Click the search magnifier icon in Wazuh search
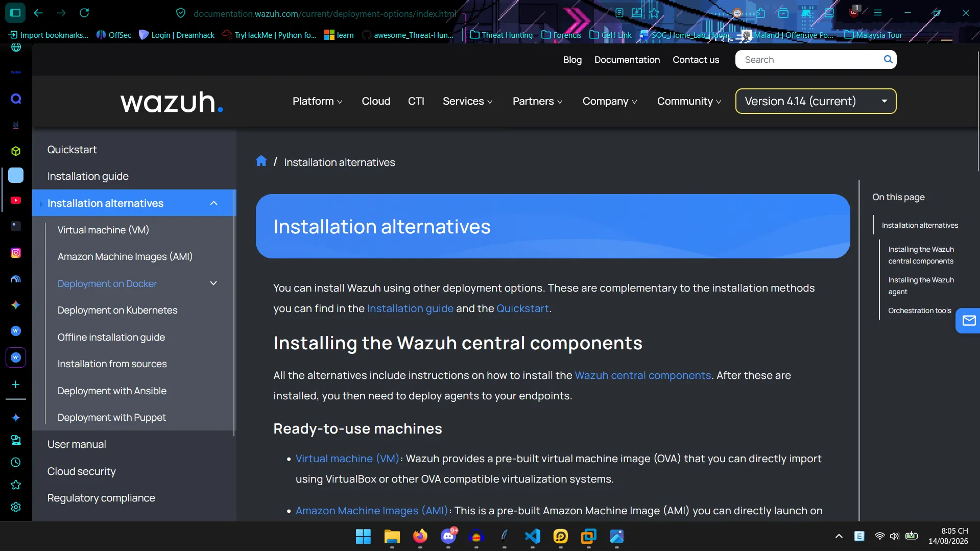 click(888, 59)
